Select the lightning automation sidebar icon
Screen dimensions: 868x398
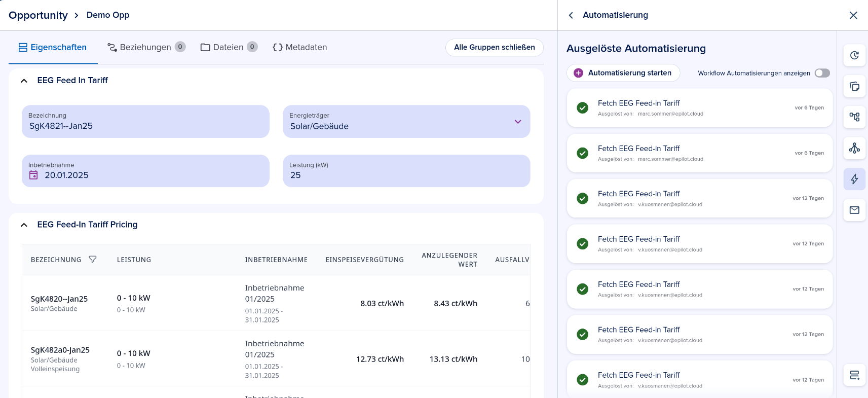tap(854, 179)
